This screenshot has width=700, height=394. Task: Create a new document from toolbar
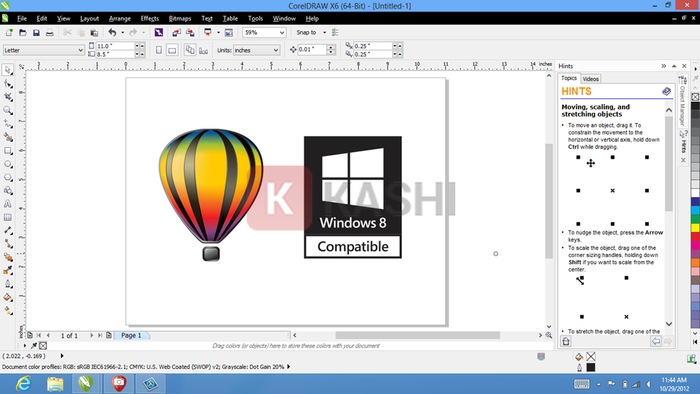tap(9, 33)
